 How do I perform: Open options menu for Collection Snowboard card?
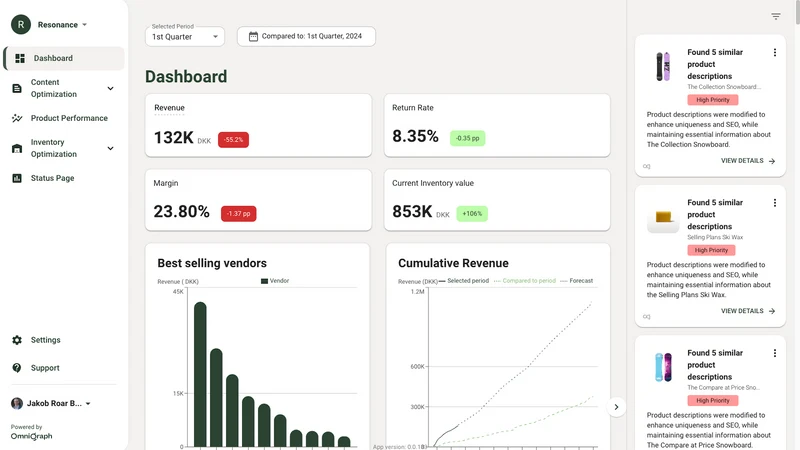point(774,53)
